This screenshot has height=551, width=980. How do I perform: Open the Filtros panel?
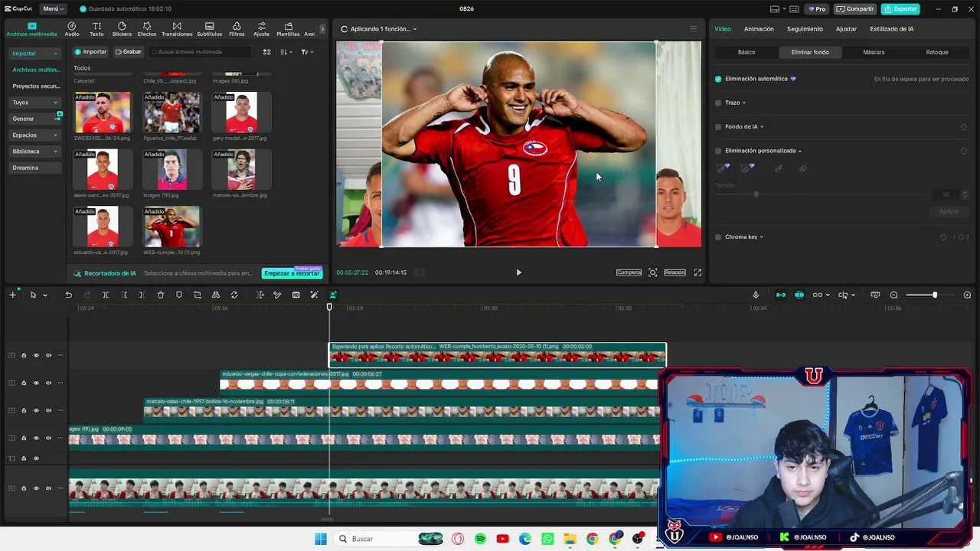[x=237, y=29]
